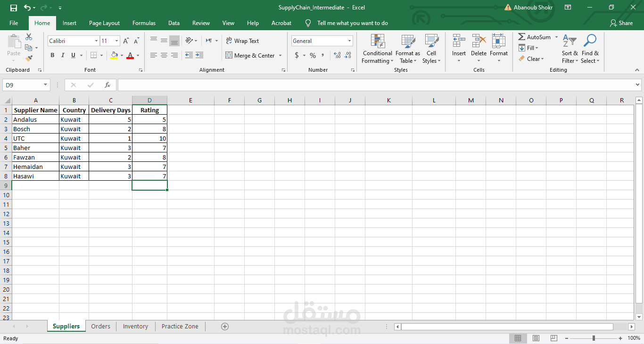Copy selection using the Copy icon
The image size is (644, 344).
(29, 48)
